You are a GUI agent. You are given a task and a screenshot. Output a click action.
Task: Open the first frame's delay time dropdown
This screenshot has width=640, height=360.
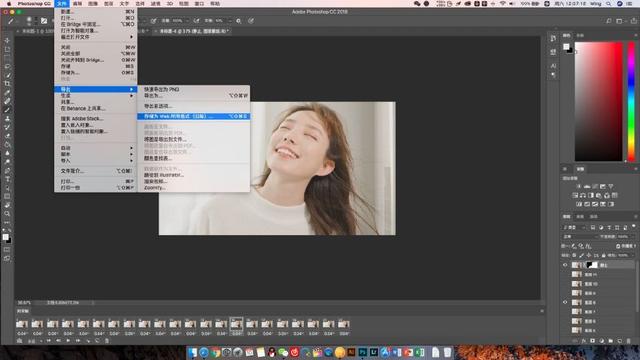[x=22, y=334]
